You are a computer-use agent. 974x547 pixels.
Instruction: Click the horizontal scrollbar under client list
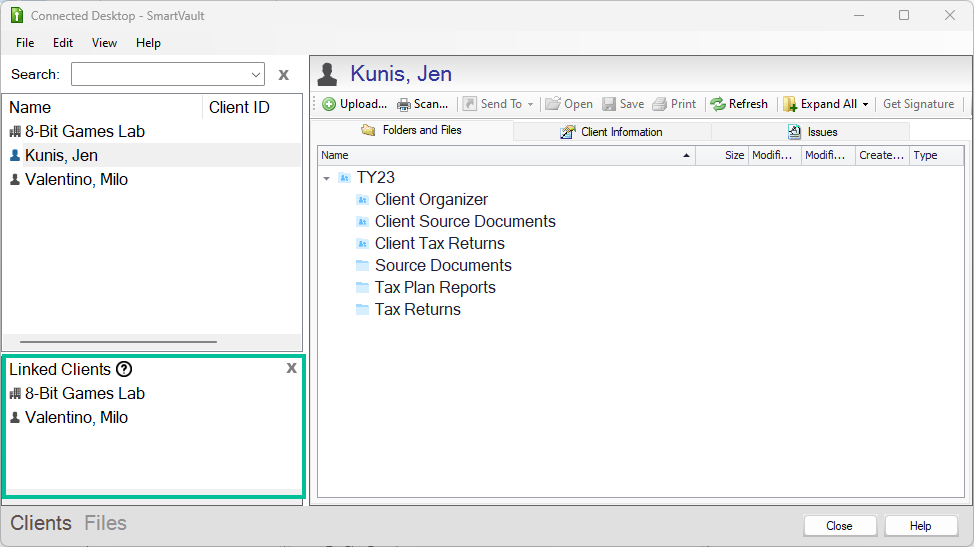[x=118, y=341]
